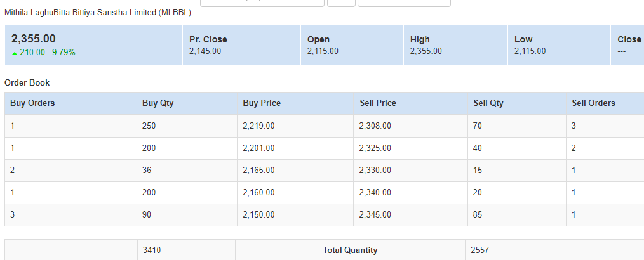Click sell price 2,308.00
The height and width of the screenshot is (260, 644).
(375, 126)
